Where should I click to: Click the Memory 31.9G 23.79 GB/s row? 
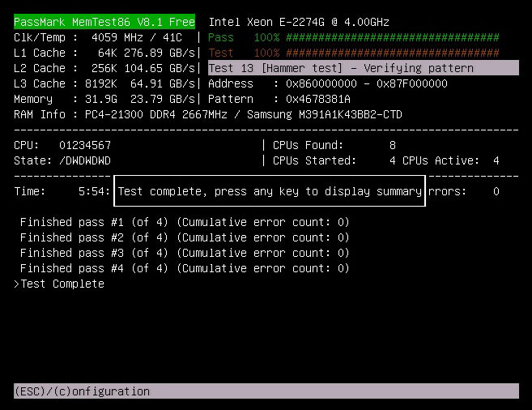(104, 99)
